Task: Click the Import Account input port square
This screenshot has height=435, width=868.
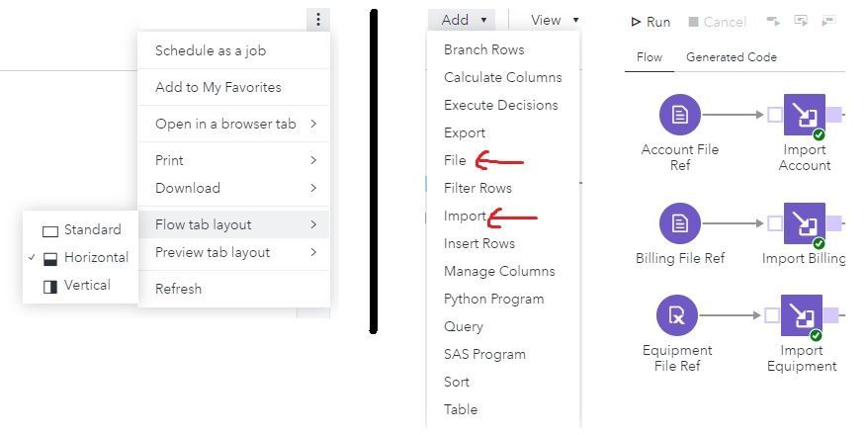Action: click(x=774, y=115)
